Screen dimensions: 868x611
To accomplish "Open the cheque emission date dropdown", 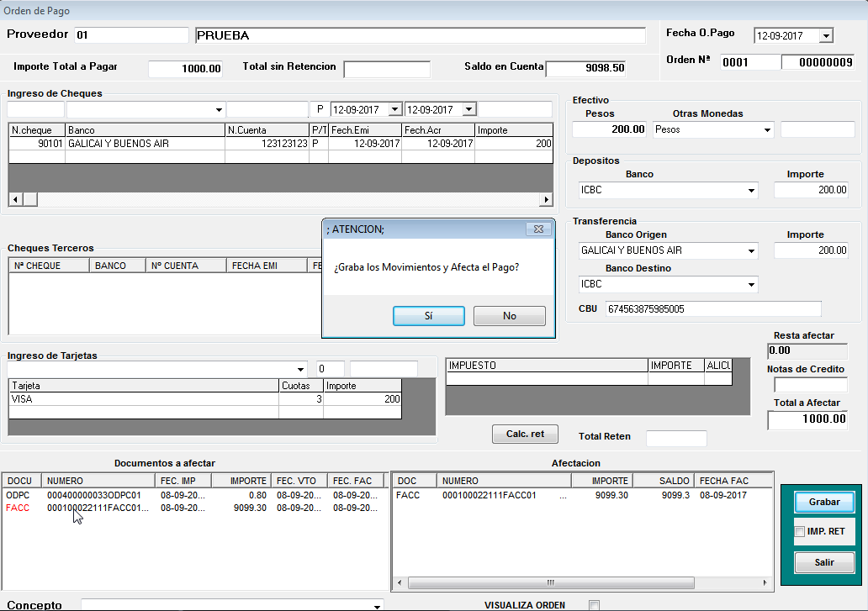I will click(394, 109).
